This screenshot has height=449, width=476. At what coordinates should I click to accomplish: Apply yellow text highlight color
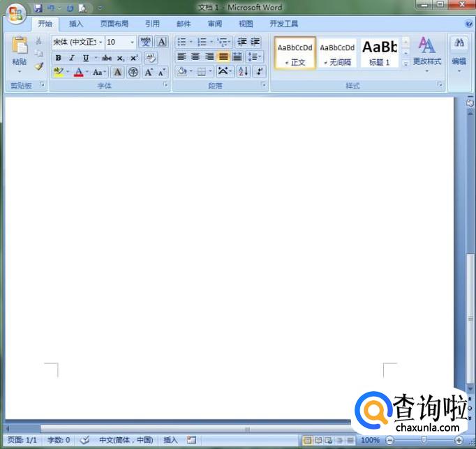(59, 72)
